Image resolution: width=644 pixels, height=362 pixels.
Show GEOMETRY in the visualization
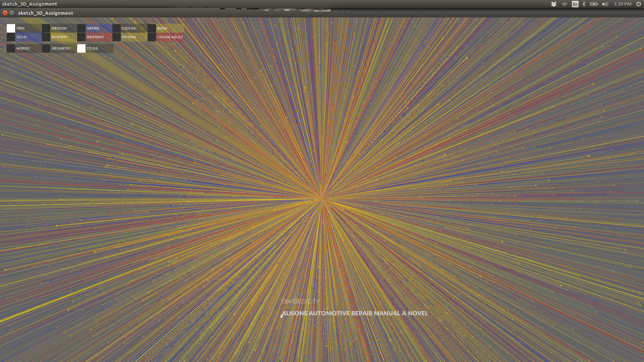coord(46,49)
